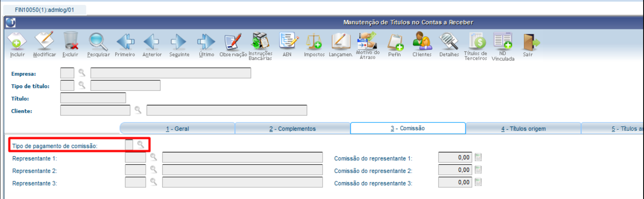This screenshot has width=644, height=199.
Task: Click the Título input field
Action: pyautogui.click(x=93, y=98)
